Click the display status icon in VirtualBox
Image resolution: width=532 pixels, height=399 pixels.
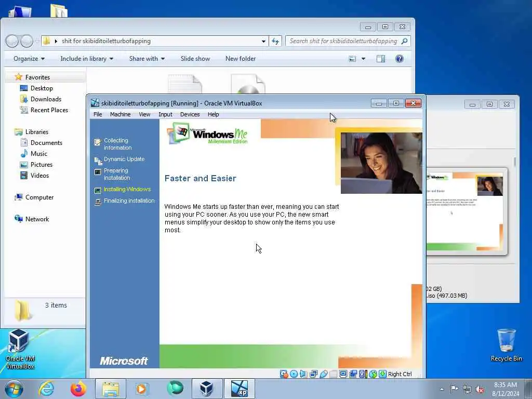point(343,374)
